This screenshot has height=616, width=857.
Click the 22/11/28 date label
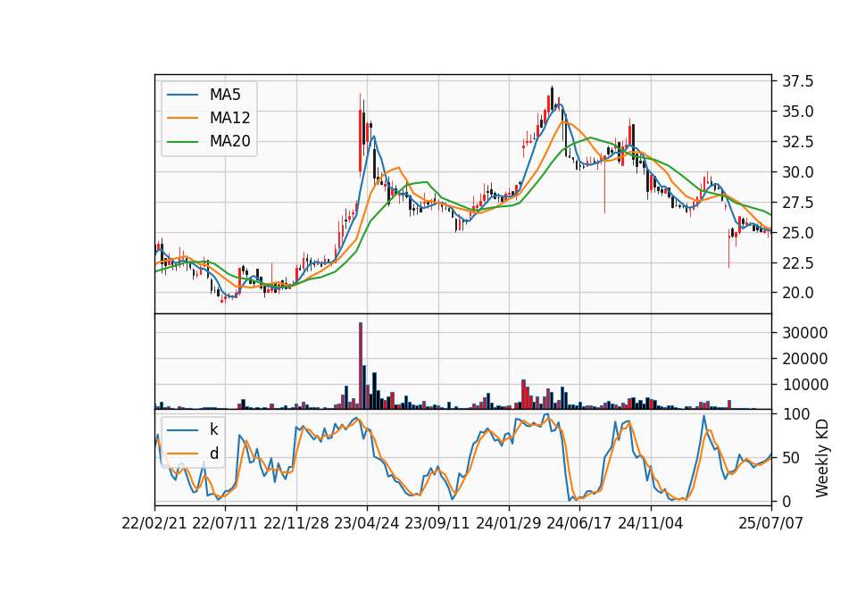(295, 523)
